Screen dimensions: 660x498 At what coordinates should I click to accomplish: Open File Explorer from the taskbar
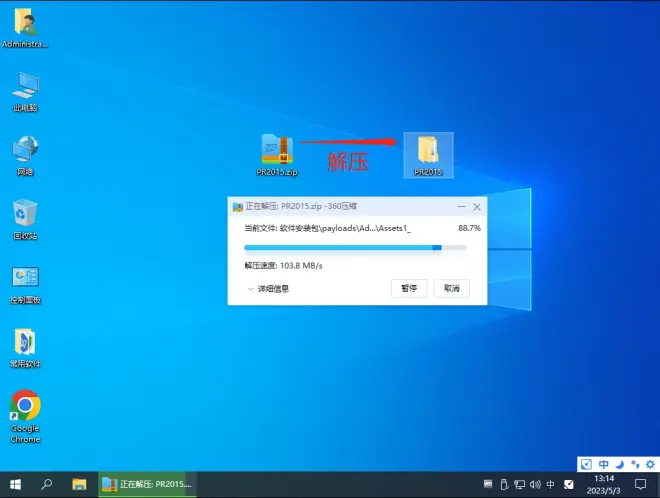[79, 484]
